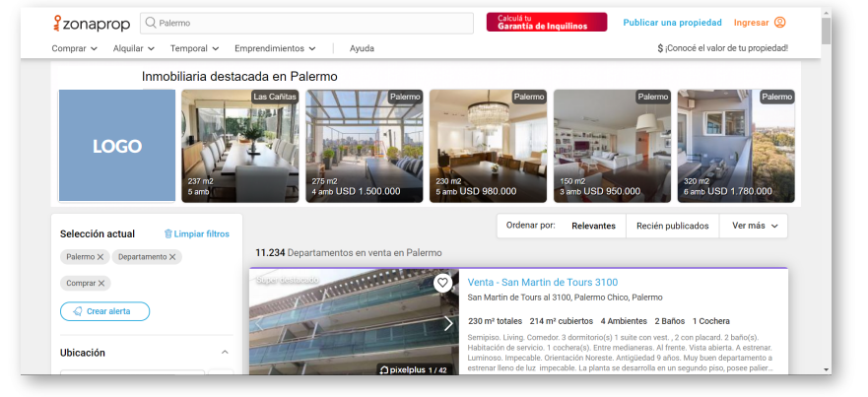Click the scrollbar down arrow

pos(827,369)
